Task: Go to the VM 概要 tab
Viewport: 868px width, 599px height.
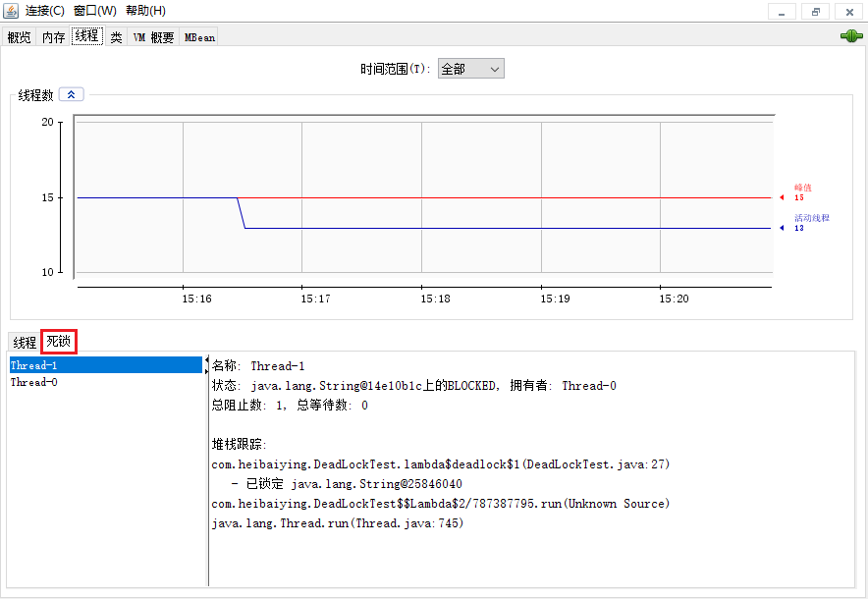Action: pyautogui.click(x=153, y=37)
